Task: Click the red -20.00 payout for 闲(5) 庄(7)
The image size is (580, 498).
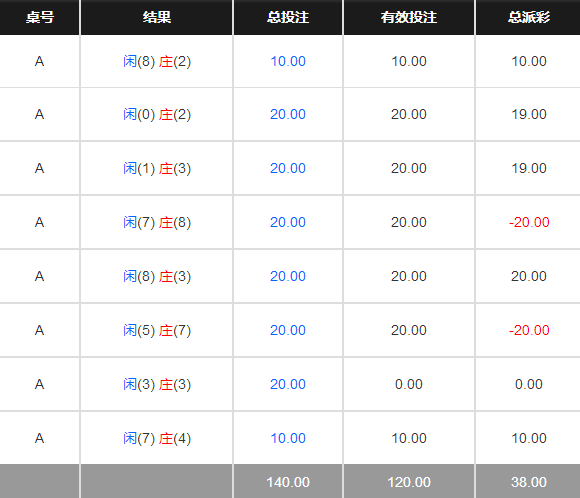Action: (x=529, y=330)
